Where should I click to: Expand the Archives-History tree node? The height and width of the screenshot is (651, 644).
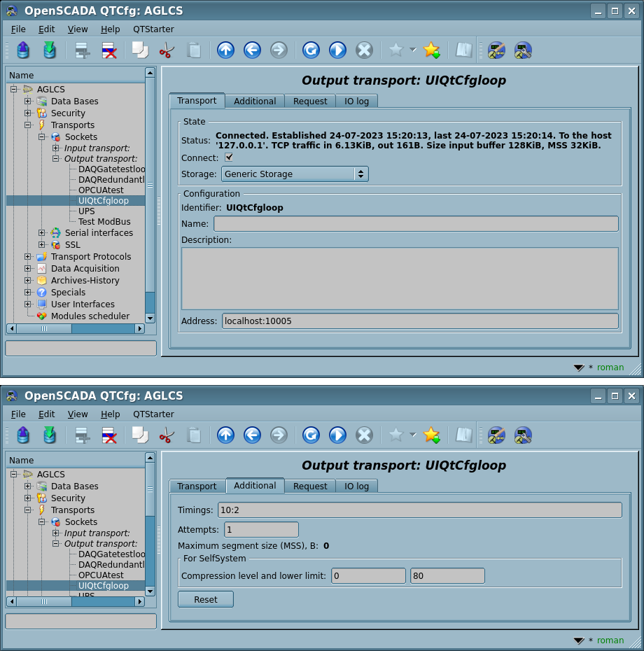pyautogui.click(x=28, y=281)
